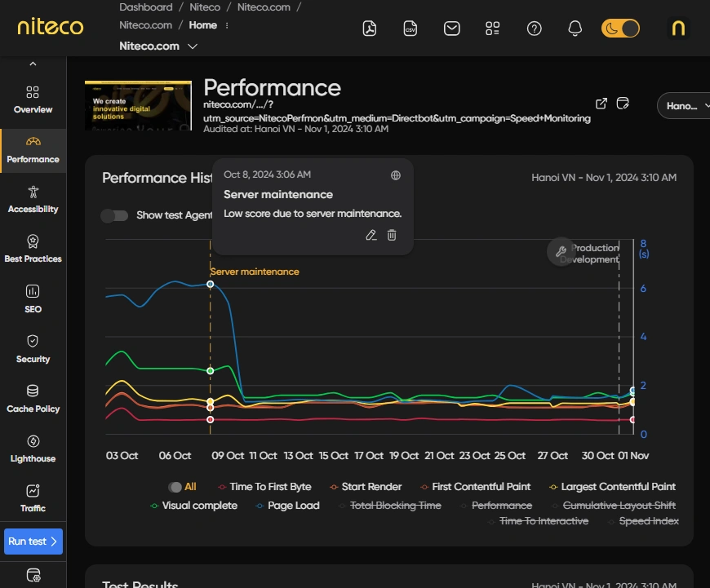Open email report icon

pos(451,29)
